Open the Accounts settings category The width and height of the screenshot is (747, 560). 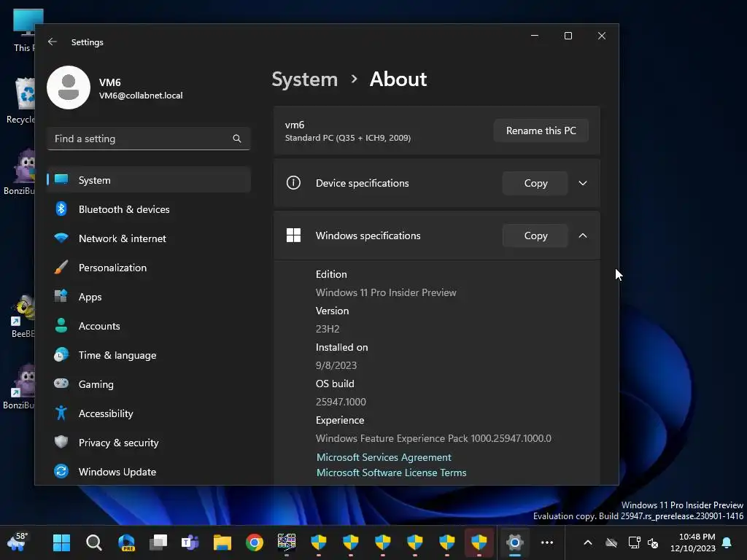(149, 326)
